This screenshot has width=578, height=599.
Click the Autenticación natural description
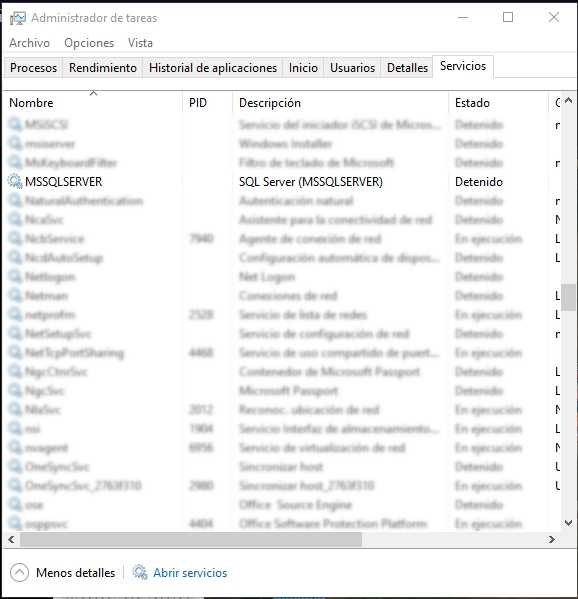tap(296, 201)
